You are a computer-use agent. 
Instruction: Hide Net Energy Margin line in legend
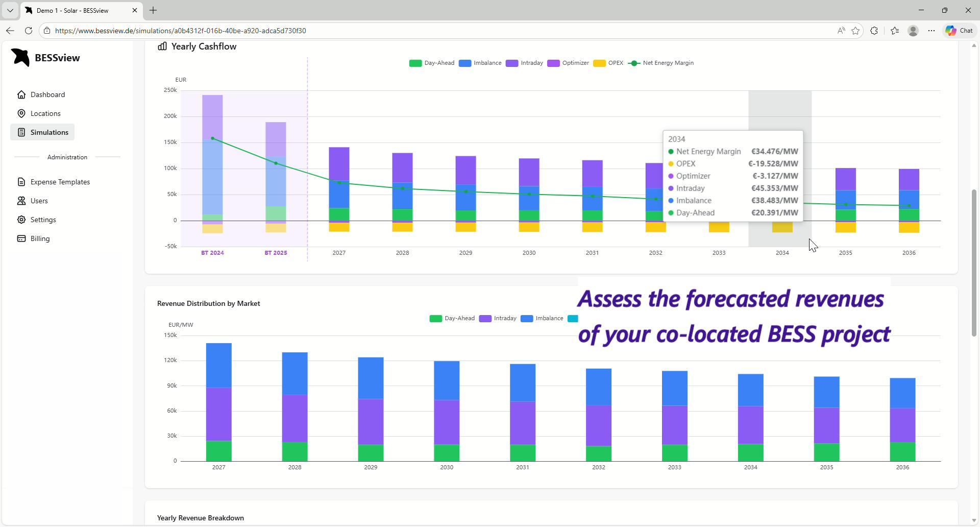661,63
